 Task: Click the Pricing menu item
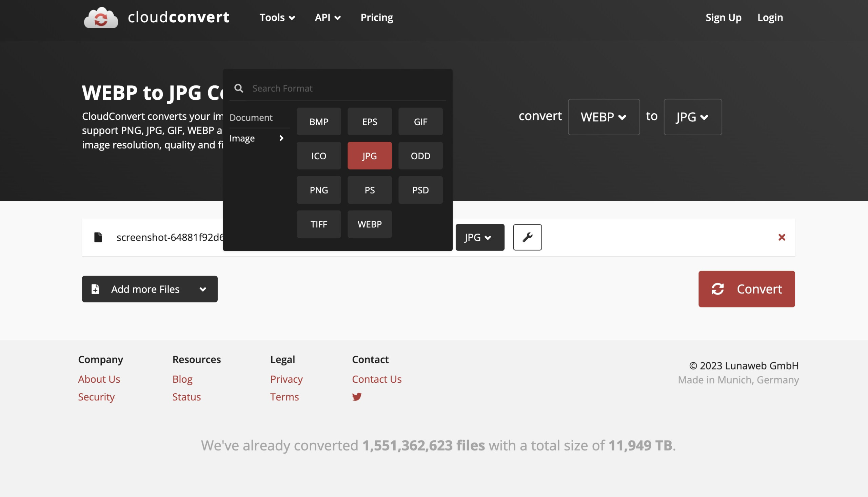377,17
